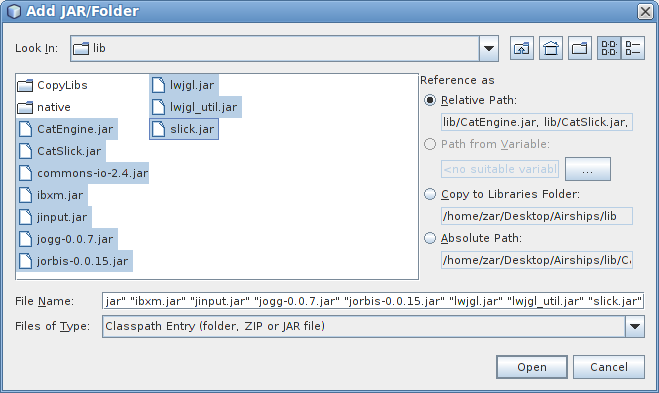Click the Cancel button
Viewport: 659px width, 393px height.
[x=609, y=367]
